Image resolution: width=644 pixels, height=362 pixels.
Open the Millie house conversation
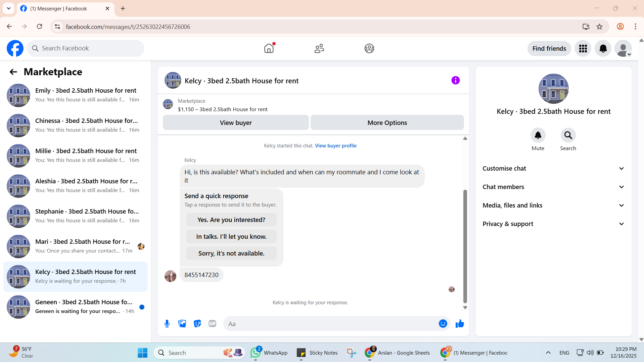point(76,156)
